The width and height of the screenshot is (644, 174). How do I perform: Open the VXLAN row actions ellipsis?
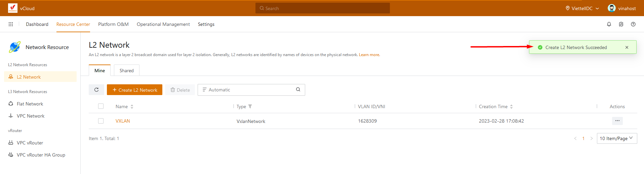pyautogui.click(x=617, y=121)
